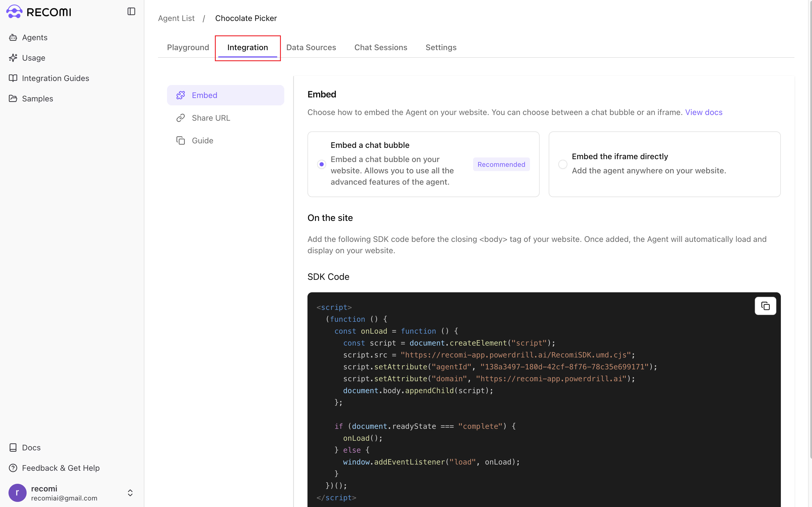Viewport: 812px width, 507px height.
Task: Click the Agents robot icon
Action: pyautogui.click(x=13, y=38)
